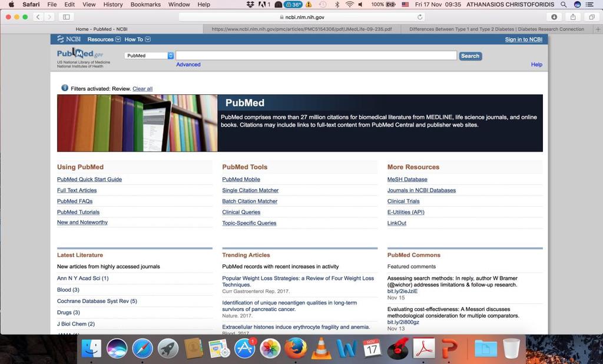Open the Bookmarks menu

pyautogui.click(x=145, y=5)
